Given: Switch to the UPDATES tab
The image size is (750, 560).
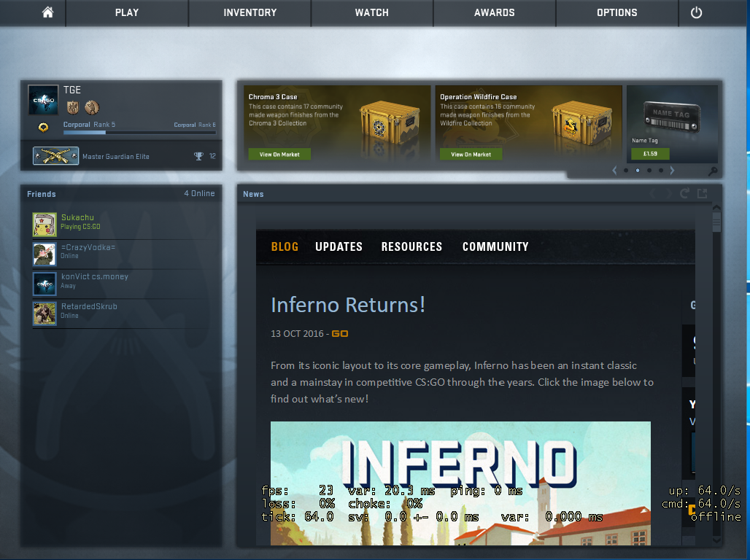Looking at the screenshot, I should [x=339, y=246].
